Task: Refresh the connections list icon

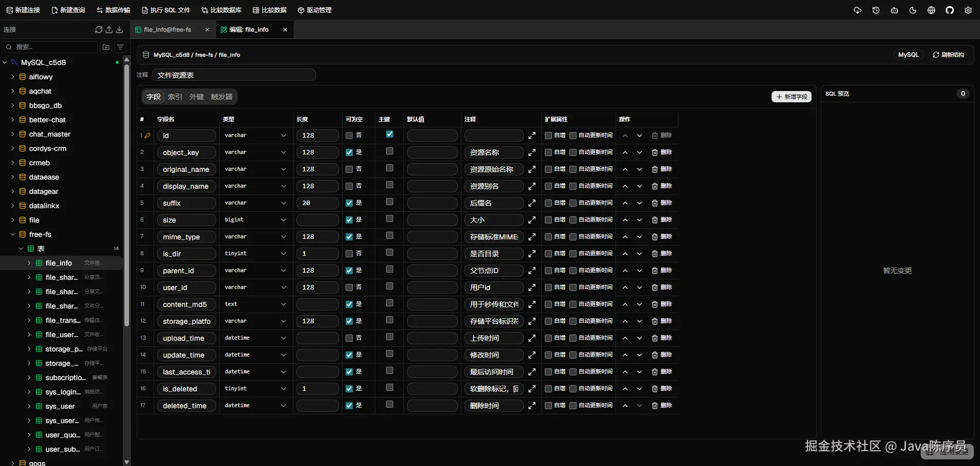Action: pos(99,30)
